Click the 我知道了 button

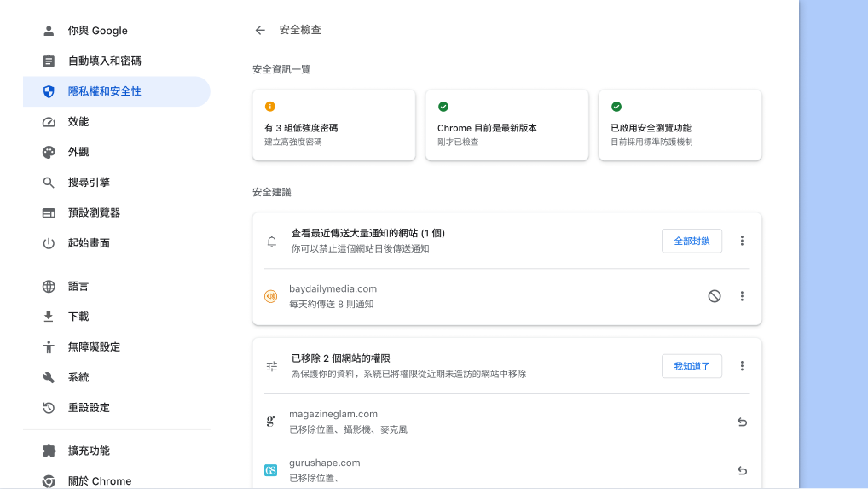tap(692, 366)
